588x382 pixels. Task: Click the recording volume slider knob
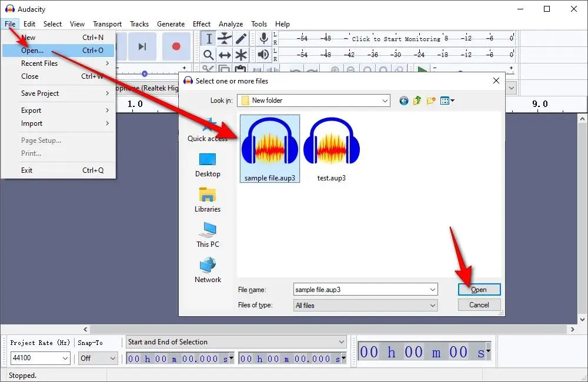click(145, 73)
